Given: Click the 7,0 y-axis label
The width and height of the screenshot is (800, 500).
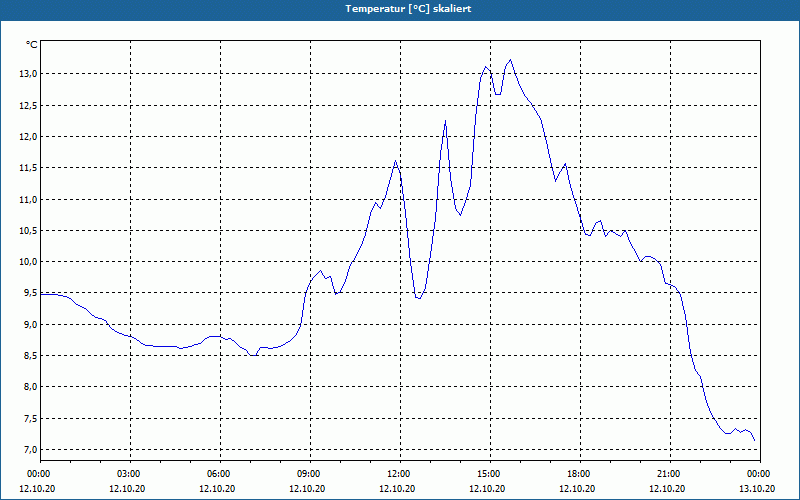Looking at the screenshot, I should (x=30, y=449).
